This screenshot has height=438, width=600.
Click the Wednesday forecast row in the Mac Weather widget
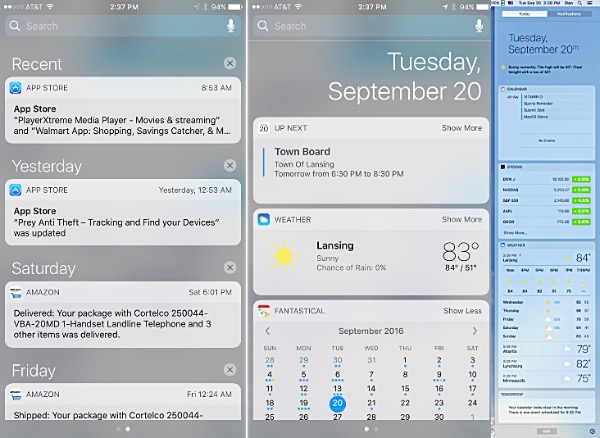pos(546,302)
